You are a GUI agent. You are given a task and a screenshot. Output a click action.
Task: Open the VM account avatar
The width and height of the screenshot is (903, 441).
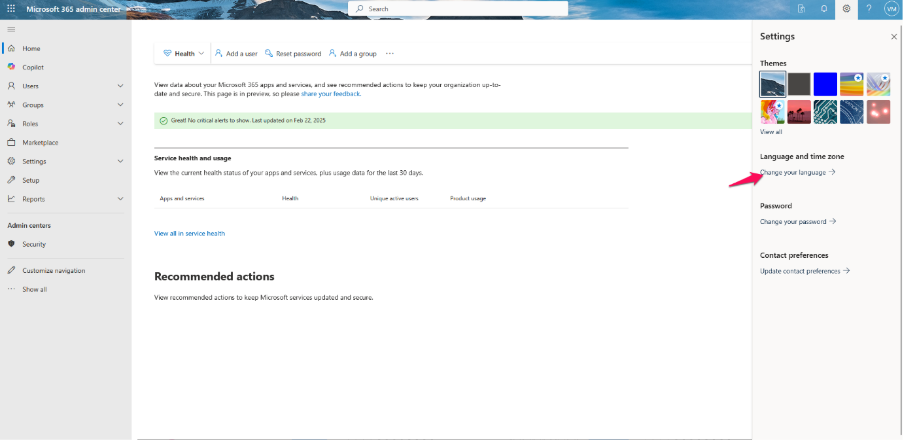coord(890,8)
